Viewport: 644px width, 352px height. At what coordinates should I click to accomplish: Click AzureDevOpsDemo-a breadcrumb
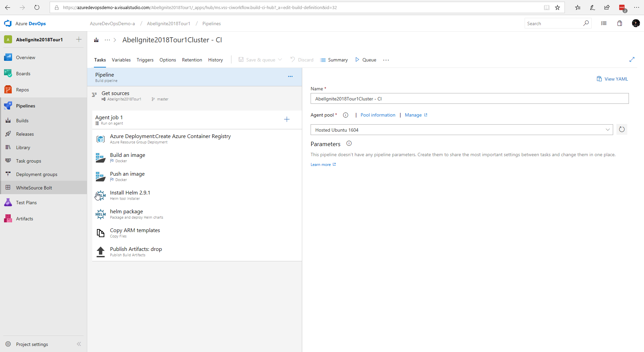[x=112, y=24]
